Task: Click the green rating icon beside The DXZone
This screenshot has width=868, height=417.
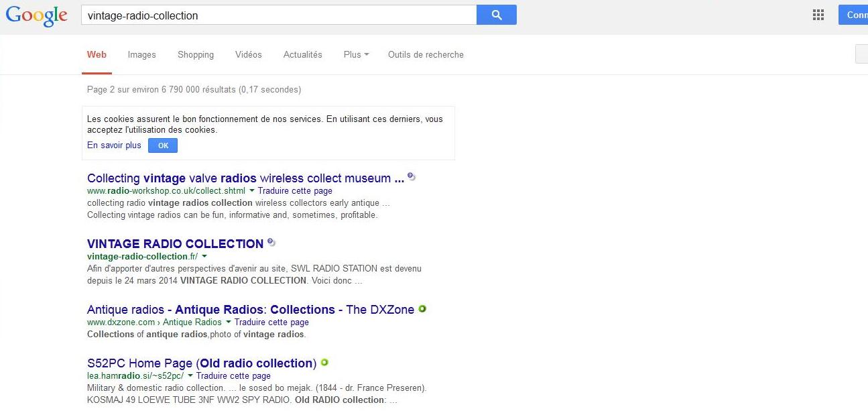Action: (422, 308)
